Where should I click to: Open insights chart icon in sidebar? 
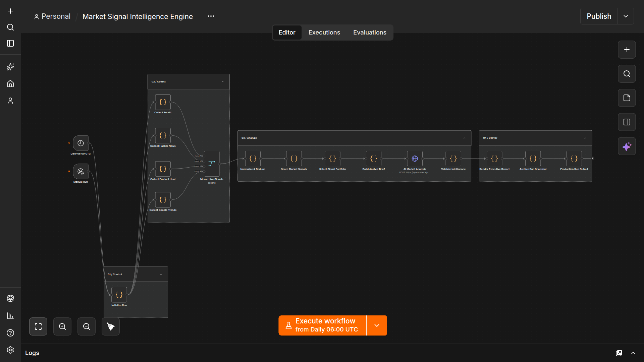pyautogui.click(x=10, y=316)
